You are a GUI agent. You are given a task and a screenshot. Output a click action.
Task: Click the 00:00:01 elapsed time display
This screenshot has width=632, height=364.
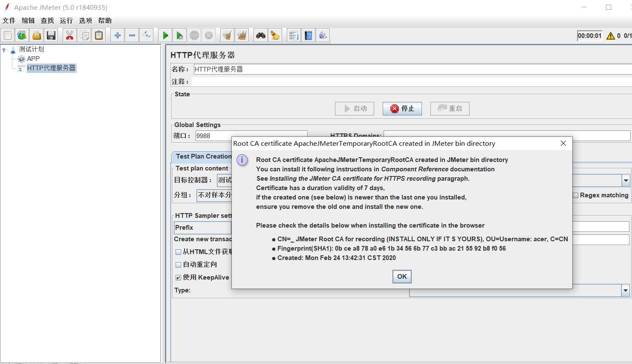pos(590,36)
